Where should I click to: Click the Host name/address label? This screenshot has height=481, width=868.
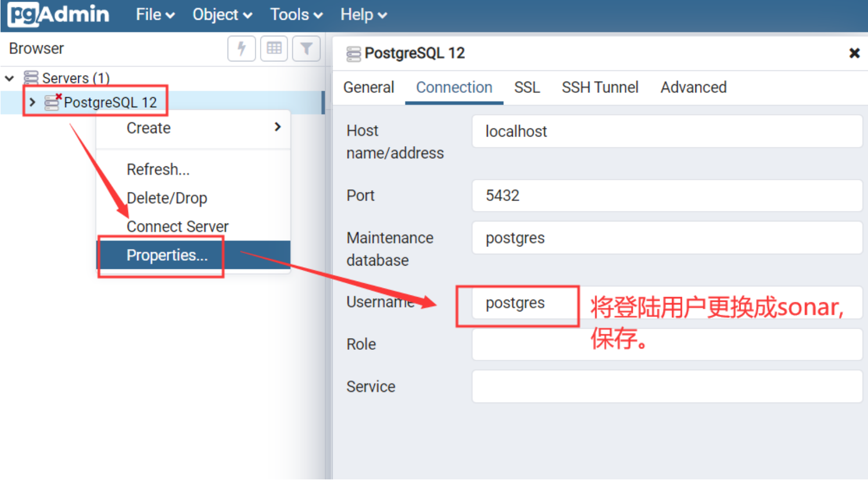click(x=395, y=142)
